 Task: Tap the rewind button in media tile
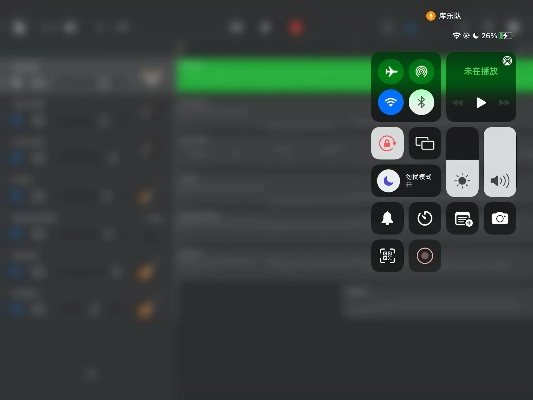point(458,103)
